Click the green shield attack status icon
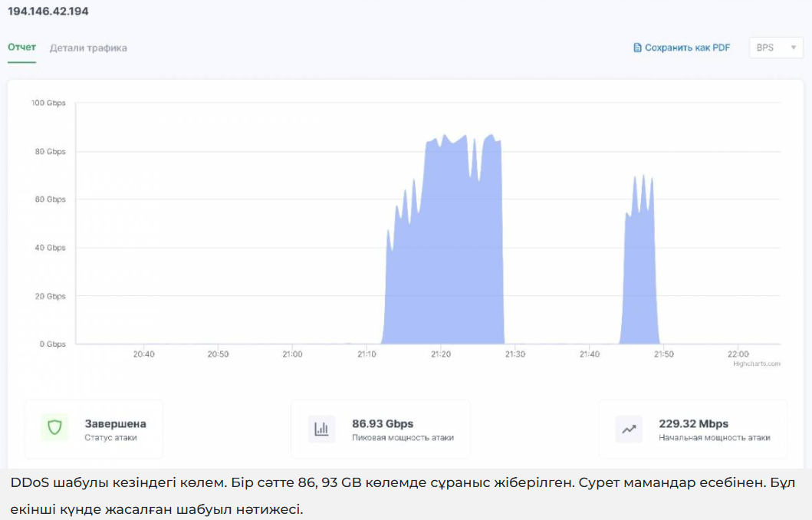812x520 pixels. [x=54, y=428]
